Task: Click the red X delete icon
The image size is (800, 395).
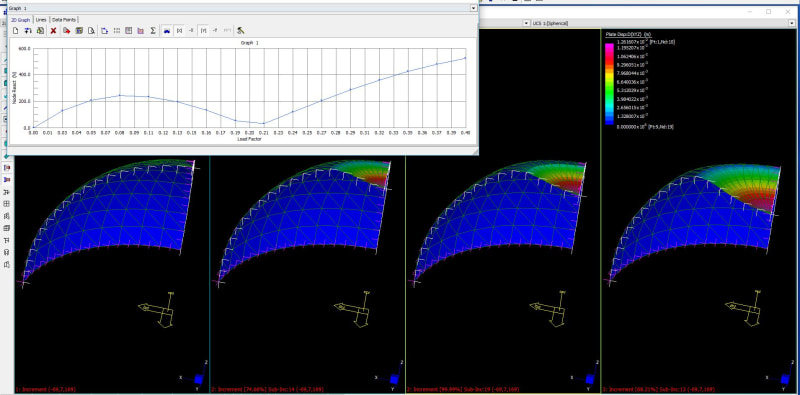Action: click(53, 31)
